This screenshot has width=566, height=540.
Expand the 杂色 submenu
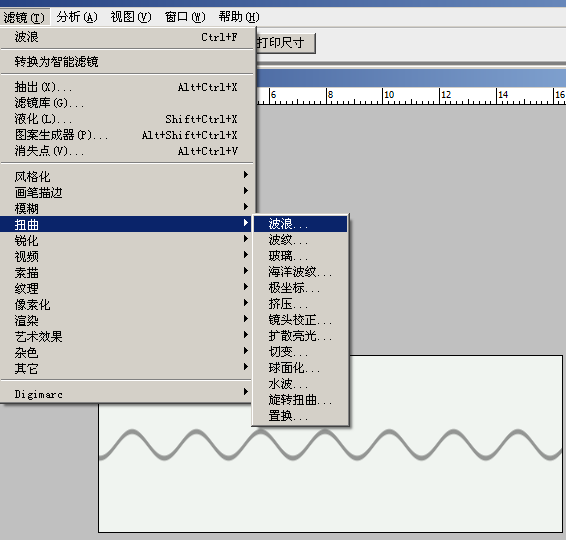(126, 353)
